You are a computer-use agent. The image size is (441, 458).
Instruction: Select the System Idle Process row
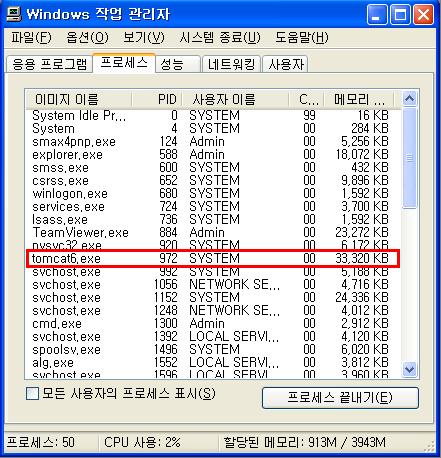click(213, 115)
